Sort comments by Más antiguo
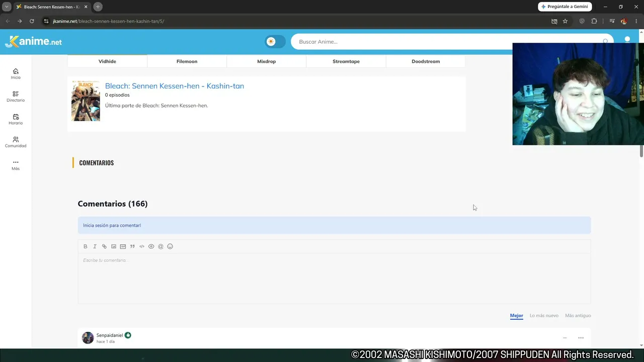Image resolution: width=644 pixels, height=362 pixels. pos(578,316)
